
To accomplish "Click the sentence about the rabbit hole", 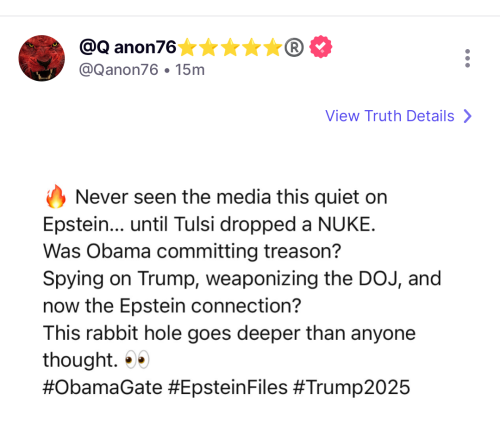I will tap(229, 346).
